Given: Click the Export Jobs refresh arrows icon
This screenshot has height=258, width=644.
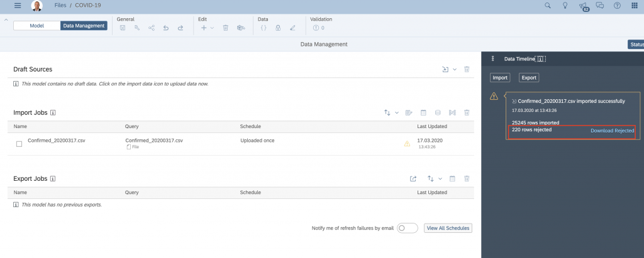Looking at the screenshot, I should tap(430, 178).
